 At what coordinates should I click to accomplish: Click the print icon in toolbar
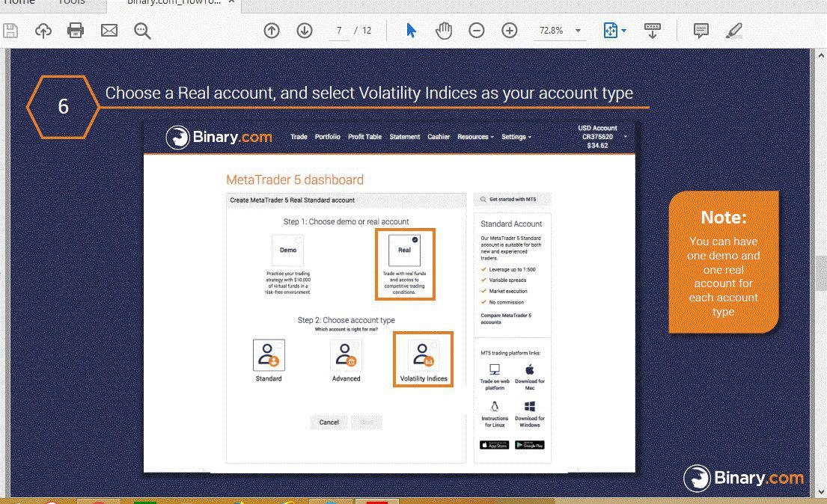pyautogui.click(x=76, y=31)
